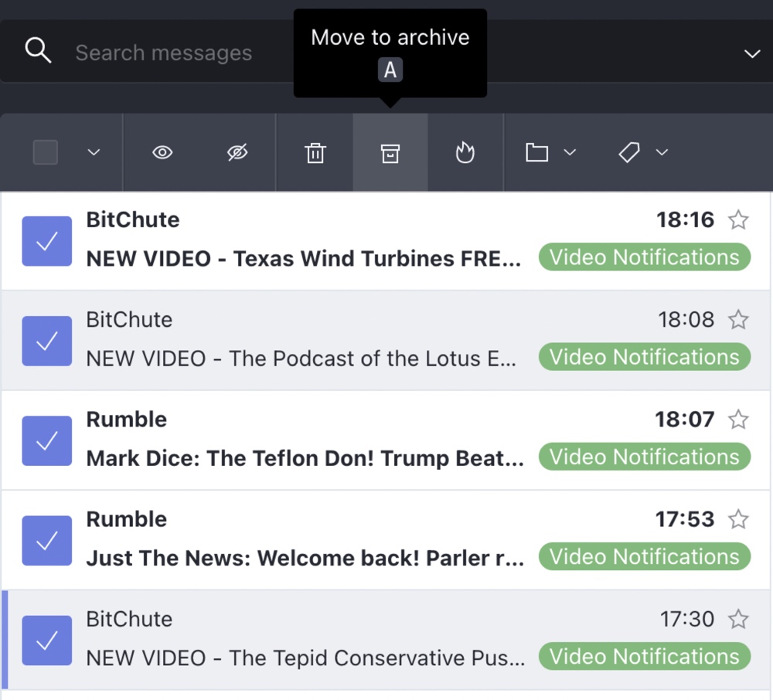Open the selection options dropdown arrow
This screenshot has height=700, width=773.
point(94,152)
